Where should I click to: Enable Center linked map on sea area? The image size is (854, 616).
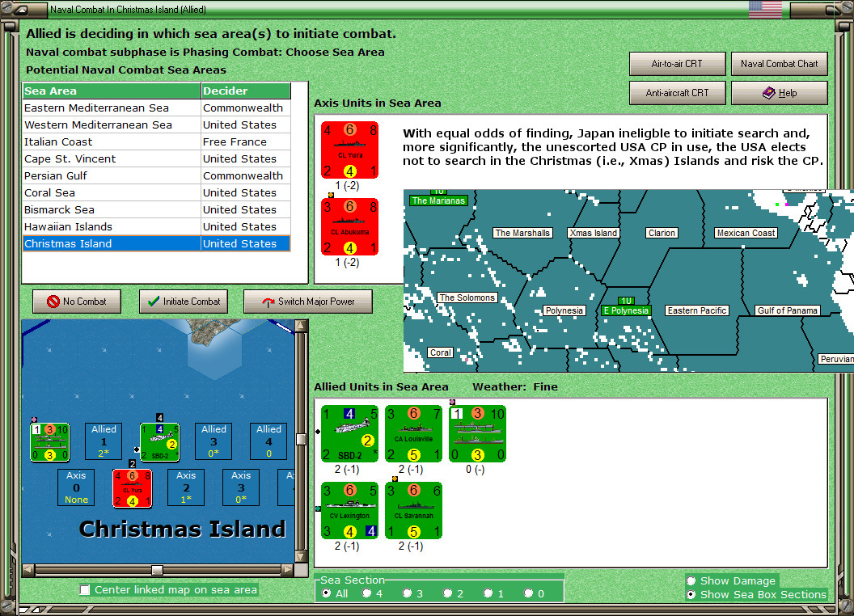pyautogui.click(x=85, y=590)
